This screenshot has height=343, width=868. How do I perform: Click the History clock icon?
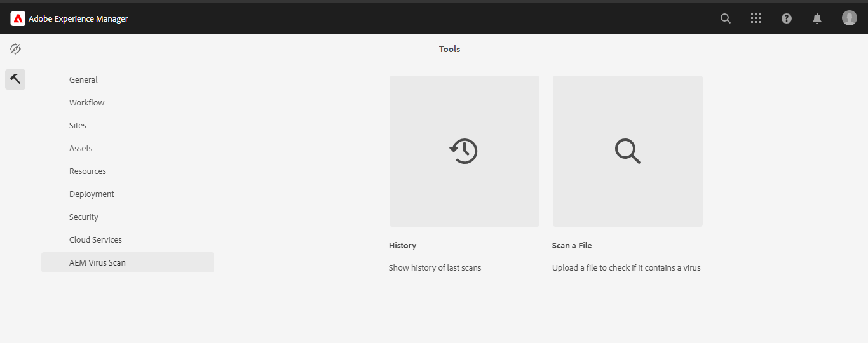[x=463, y=151]
